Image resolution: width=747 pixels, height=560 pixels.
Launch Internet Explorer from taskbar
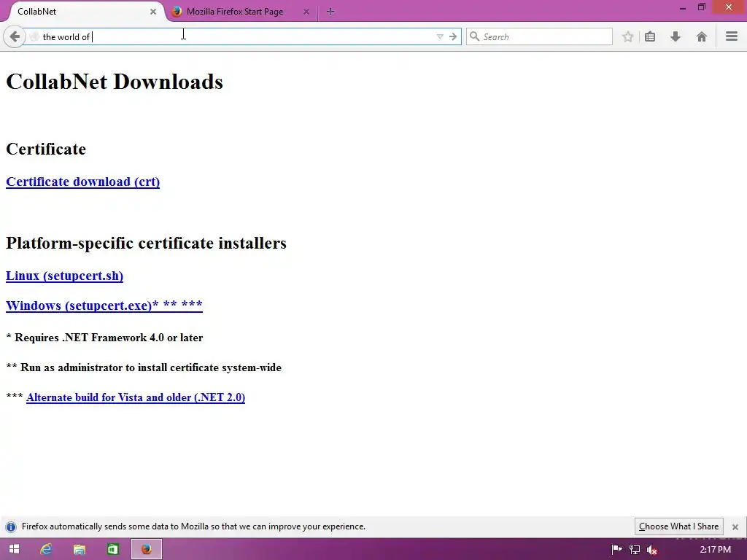46,550
